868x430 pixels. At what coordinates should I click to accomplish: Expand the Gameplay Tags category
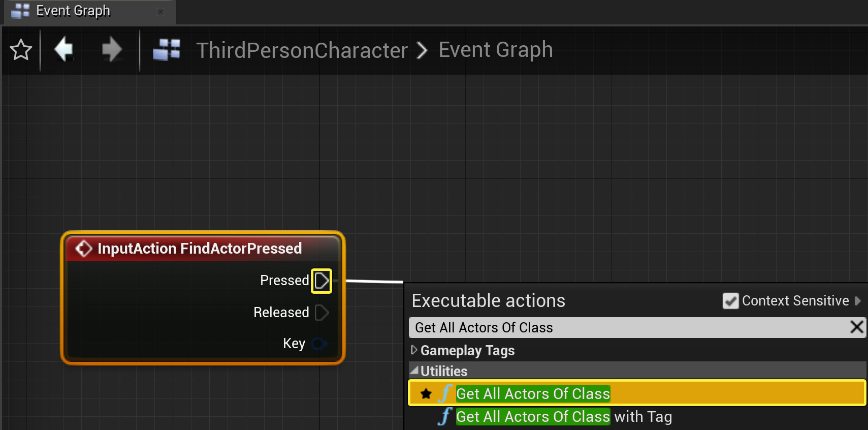point(414,350)
